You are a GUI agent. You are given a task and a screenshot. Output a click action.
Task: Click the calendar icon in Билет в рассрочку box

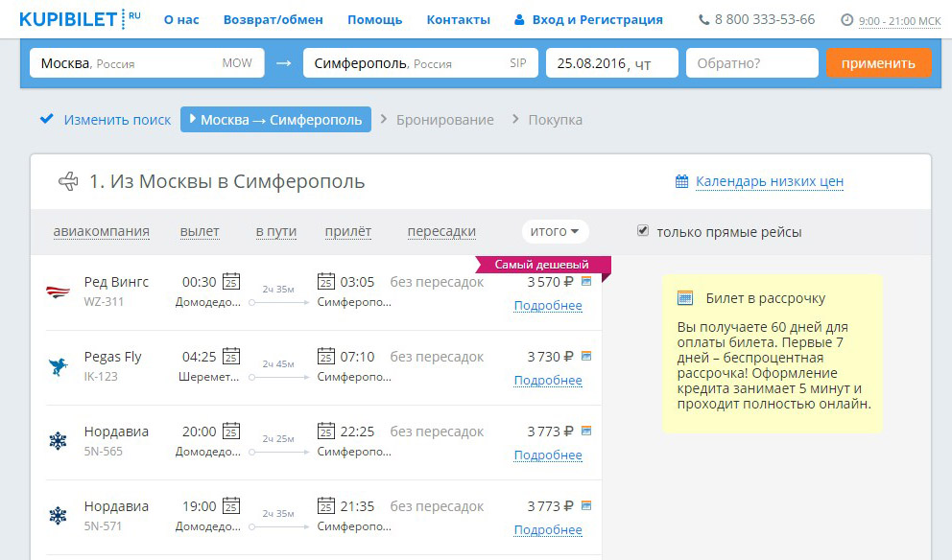point(685,298)
